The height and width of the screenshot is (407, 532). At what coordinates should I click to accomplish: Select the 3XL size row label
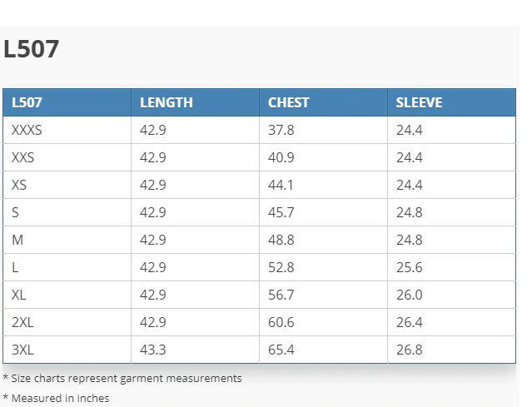coord(22,350)
